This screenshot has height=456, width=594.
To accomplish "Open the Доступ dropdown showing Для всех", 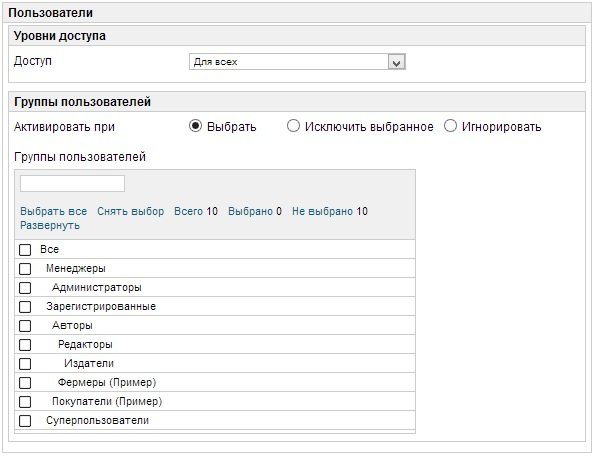I will coord(297,62).
